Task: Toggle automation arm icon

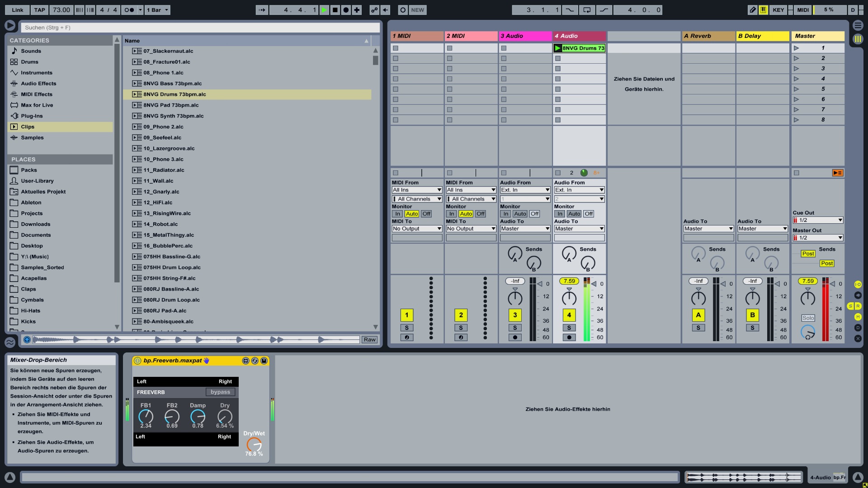Action: click(x=374, y=10)
